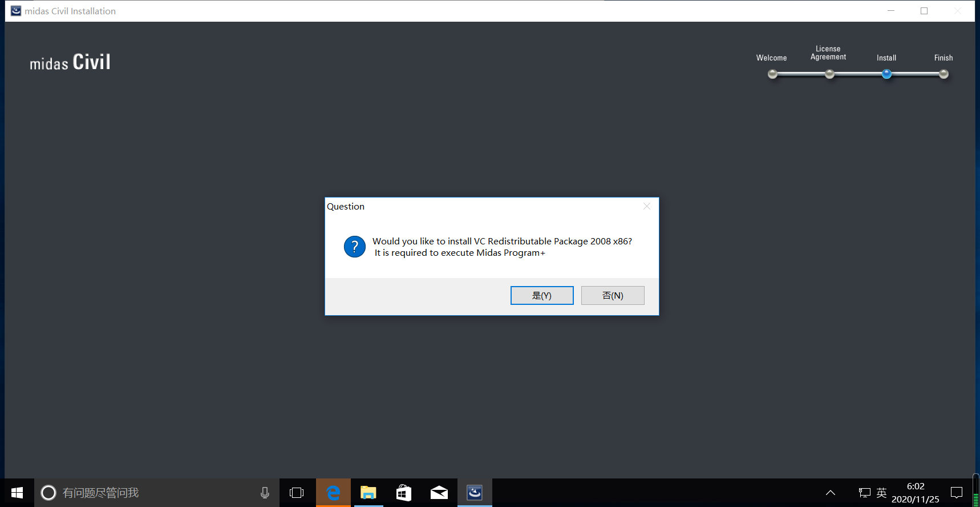Confirm VC Redistributable install with 是(Y)
Image resolution: width=980 pixels, height=507 pixels.
tap(542, 295)
